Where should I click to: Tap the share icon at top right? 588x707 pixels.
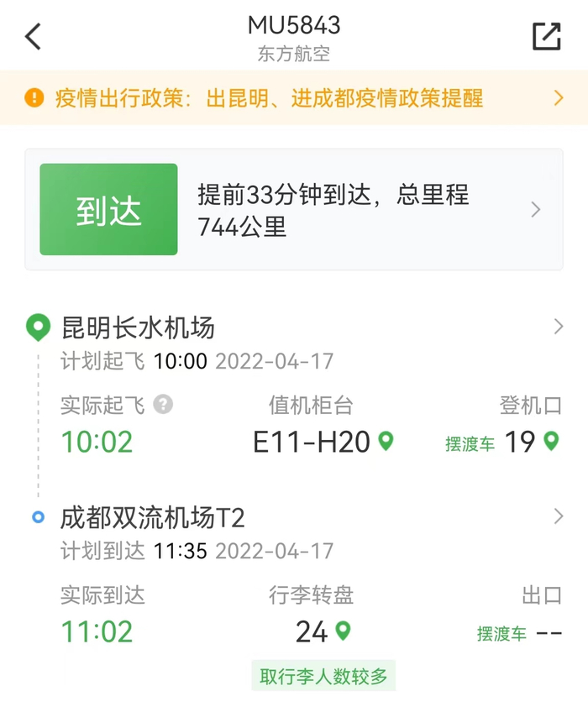pos(547,36)
